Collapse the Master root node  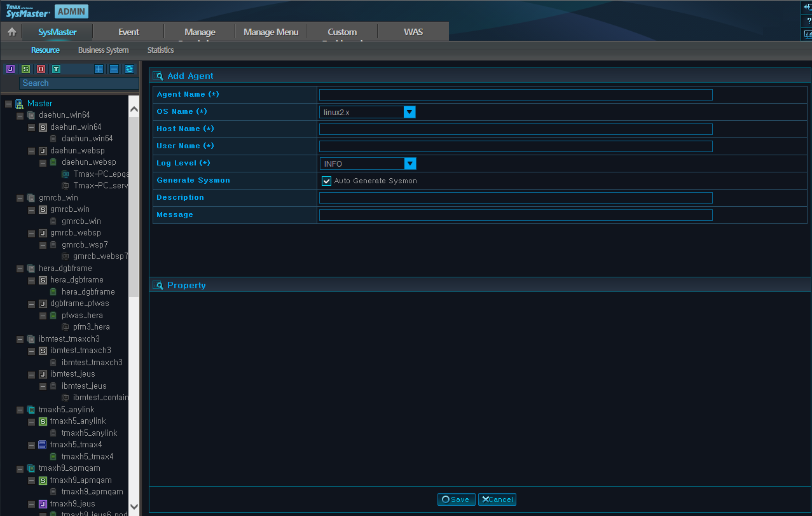(8, 104)
